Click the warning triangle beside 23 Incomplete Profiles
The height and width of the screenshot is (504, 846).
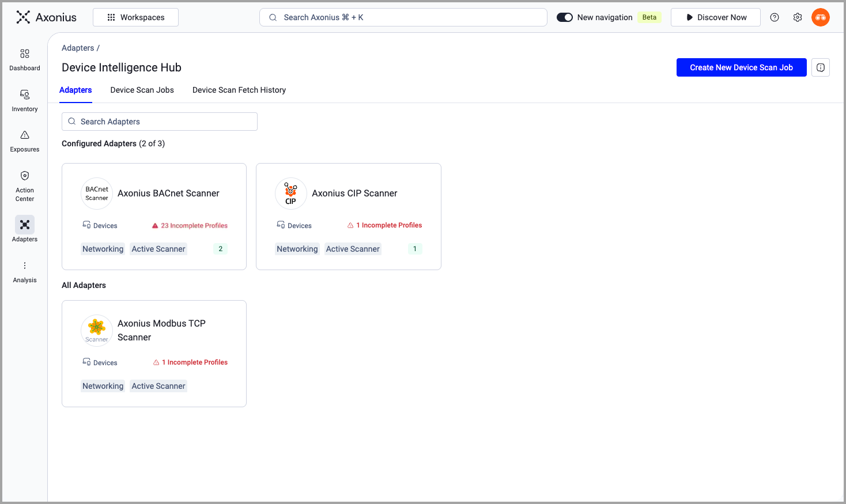point(155,226)
